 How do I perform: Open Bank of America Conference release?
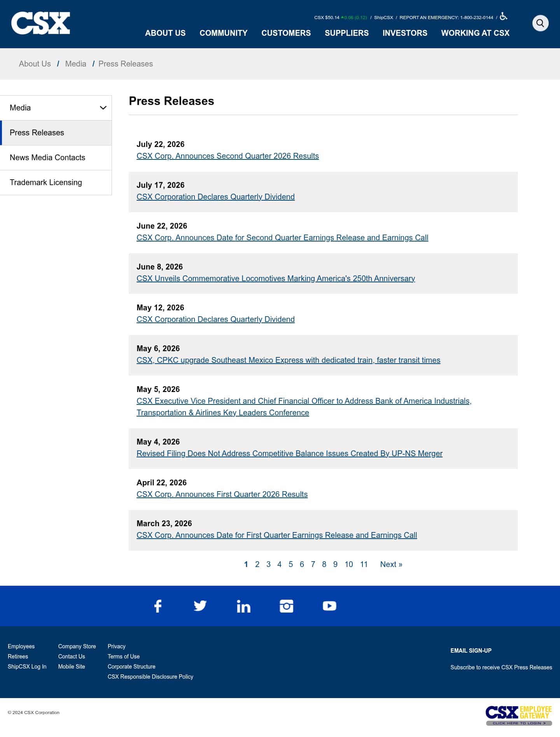tap(304, 407)
